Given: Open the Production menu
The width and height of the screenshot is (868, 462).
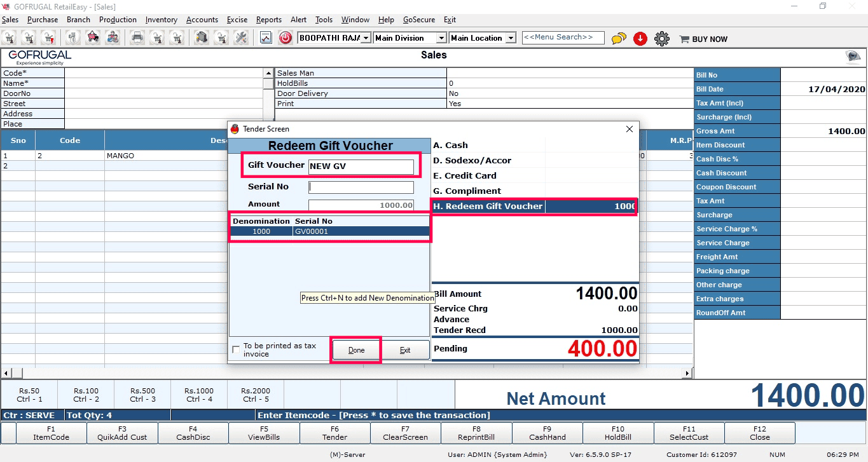Looking at the screenshot, I should (x=118, y=20).
